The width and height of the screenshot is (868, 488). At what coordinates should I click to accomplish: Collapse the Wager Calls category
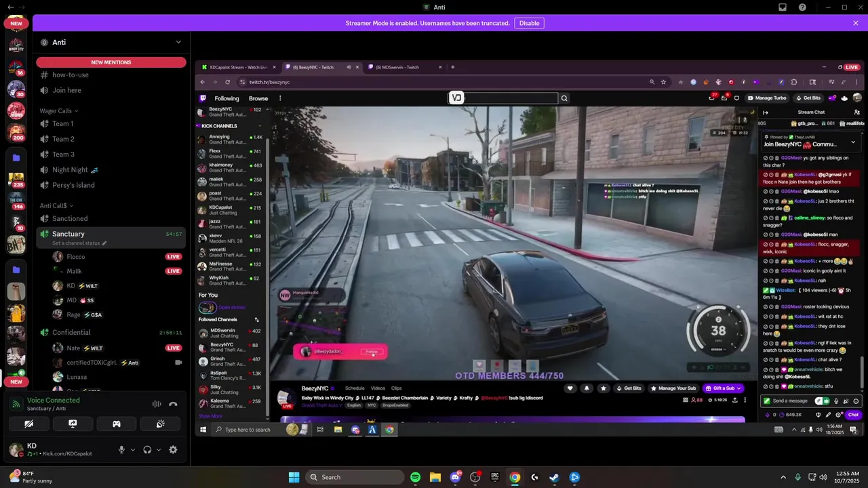coord(58,110)
